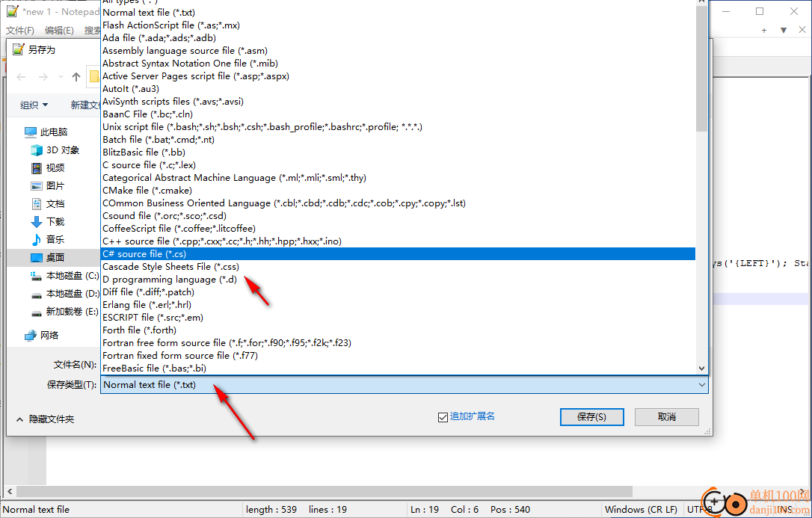Select BlitzBasic file (*.bb)
Viewport: 812px width, 518px height.
point(398,152)
